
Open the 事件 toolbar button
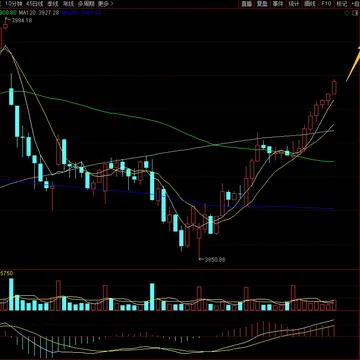(x=278, y=4)
